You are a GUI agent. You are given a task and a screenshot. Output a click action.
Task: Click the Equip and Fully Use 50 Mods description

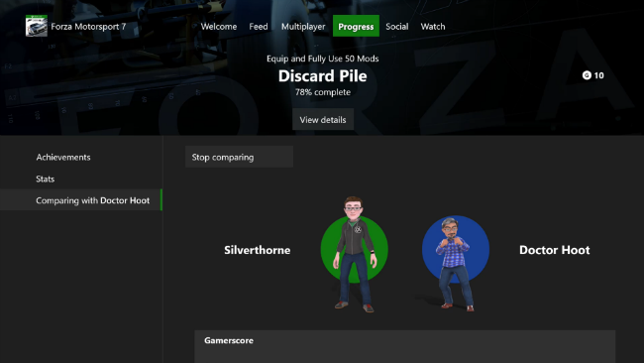(322, 59)
